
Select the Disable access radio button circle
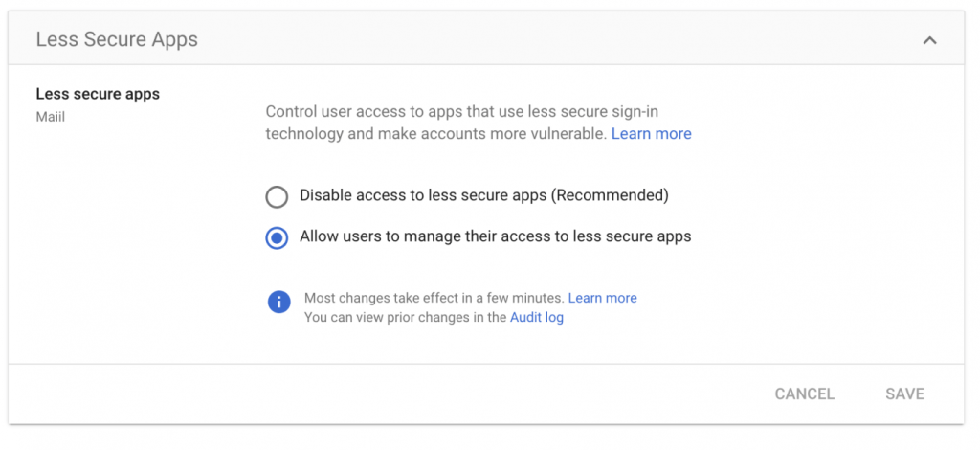(277, 197)
